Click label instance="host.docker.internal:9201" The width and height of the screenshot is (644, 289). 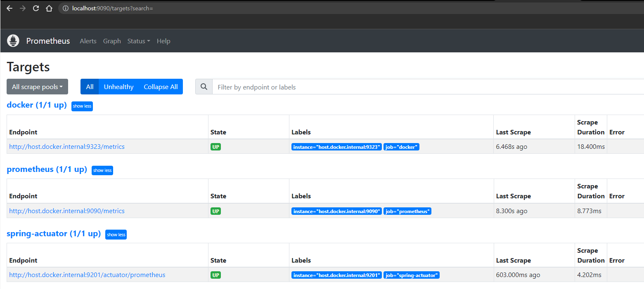click(x=336, y=275)
